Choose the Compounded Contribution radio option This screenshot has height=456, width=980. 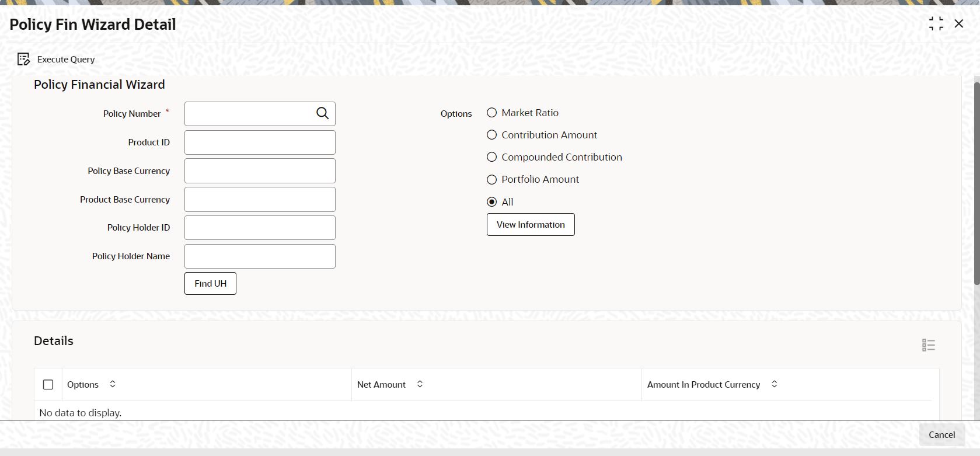[x=492, y=157]
